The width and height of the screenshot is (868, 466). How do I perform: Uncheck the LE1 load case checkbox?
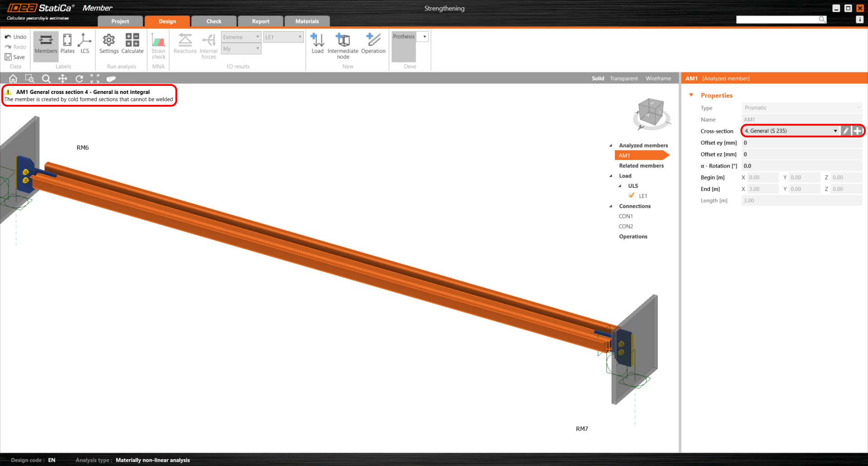[632, 196]
